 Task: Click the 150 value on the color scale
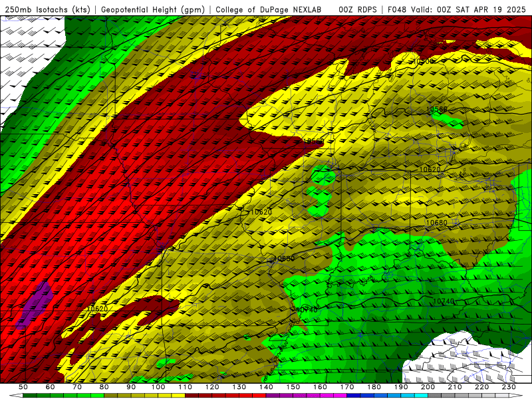tap(293, 387)
